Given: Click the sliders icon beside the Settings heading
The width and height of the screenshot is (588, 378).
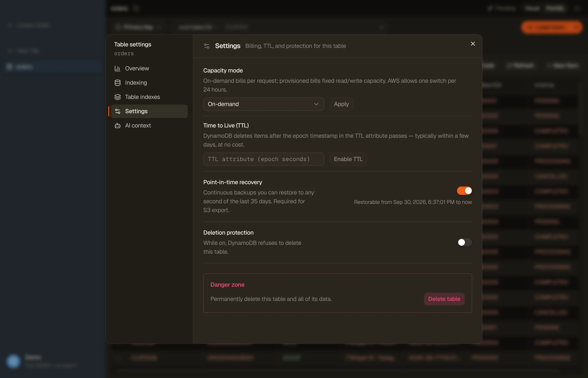Looking at the screenshot, I should coord(207,46).
